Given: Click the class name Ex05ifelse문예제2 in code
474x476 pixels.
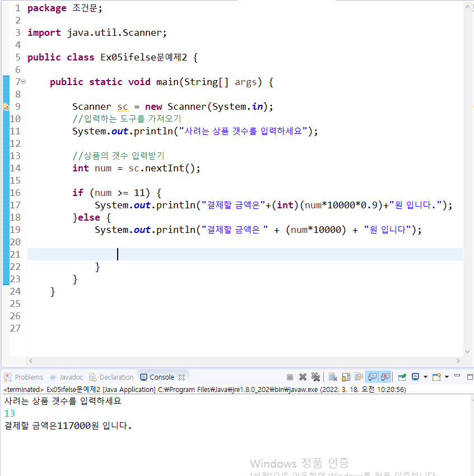Looking at the screenshot, I should 143,57.
